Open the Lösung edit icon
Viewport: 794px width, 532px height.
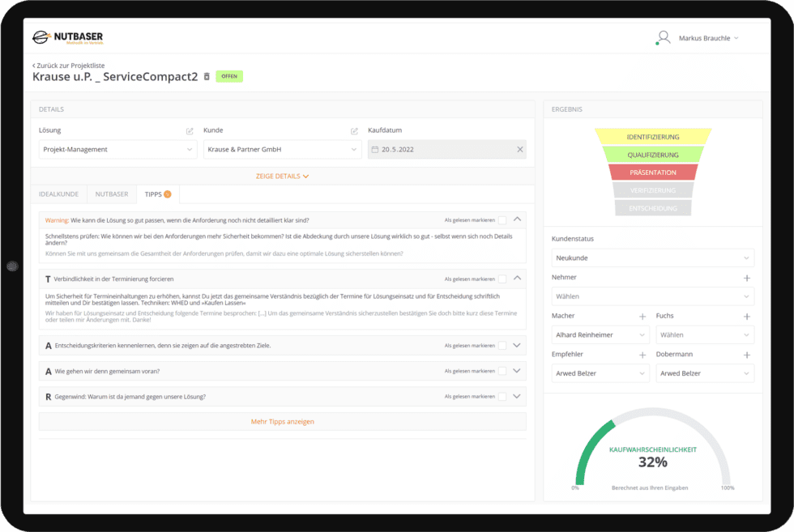(x=190, y=130)
